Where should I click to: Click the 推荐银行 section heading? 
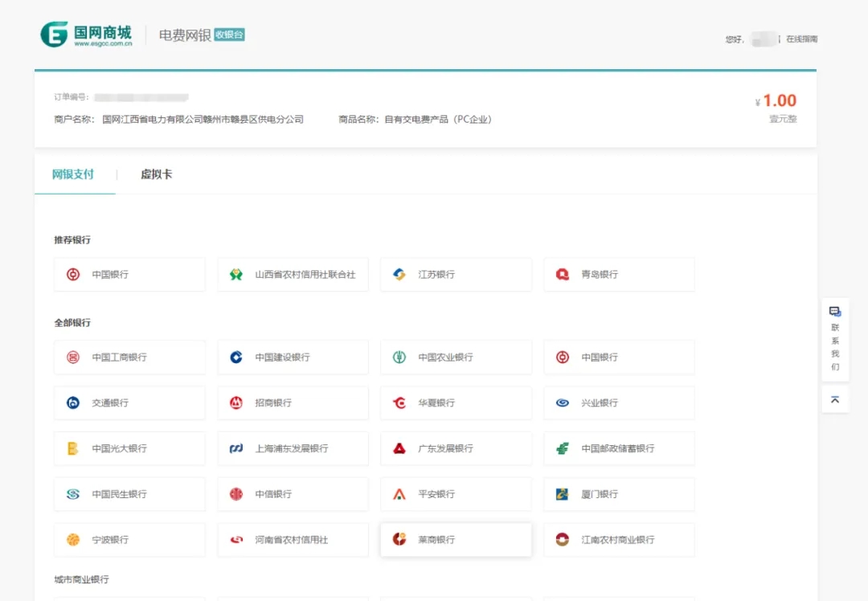72,239
